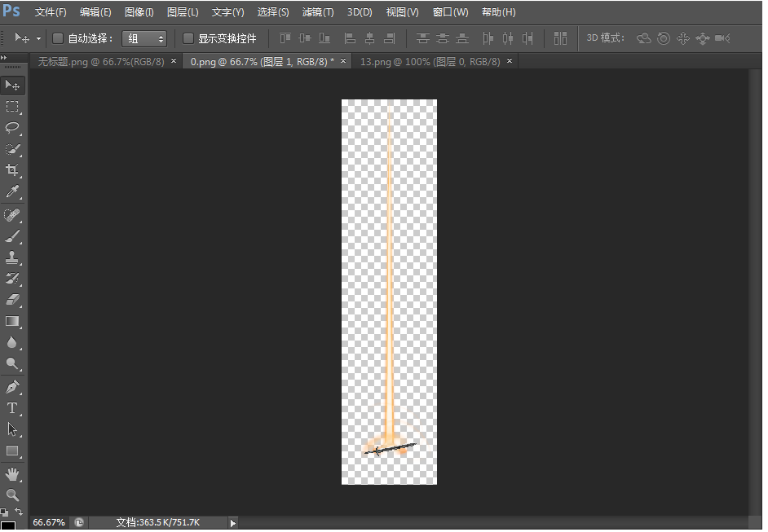
Task: Choose the Clone Stamp tool
Action: 13,257
